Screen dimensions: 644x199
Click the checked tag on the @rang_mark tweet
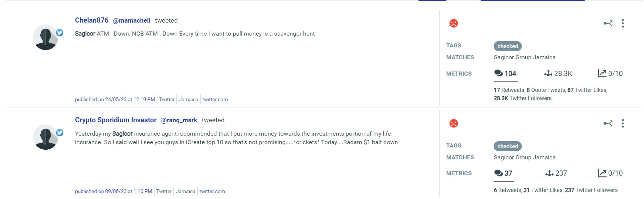tap(508, 146)
